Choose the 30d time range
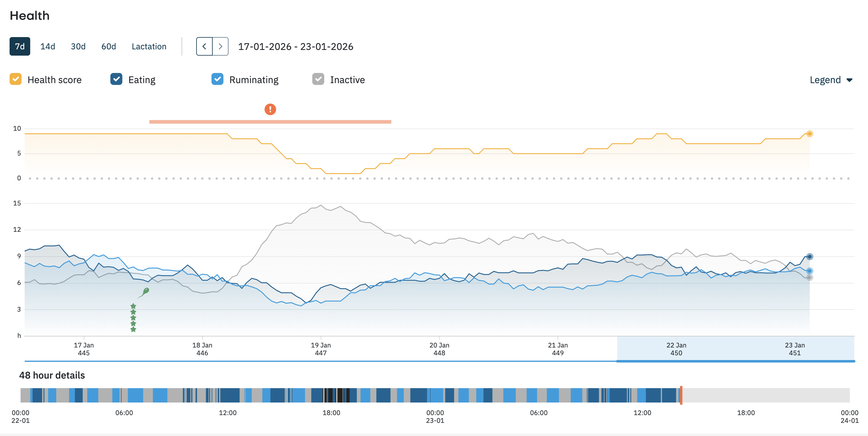Viewport: 868px width, 436px height. click(78, 46)
